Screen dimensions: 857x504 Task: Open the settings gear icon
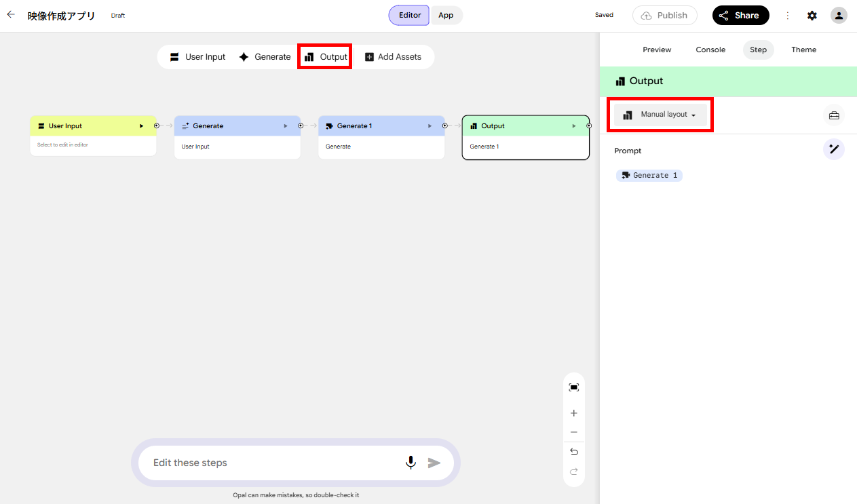point(812,16)
